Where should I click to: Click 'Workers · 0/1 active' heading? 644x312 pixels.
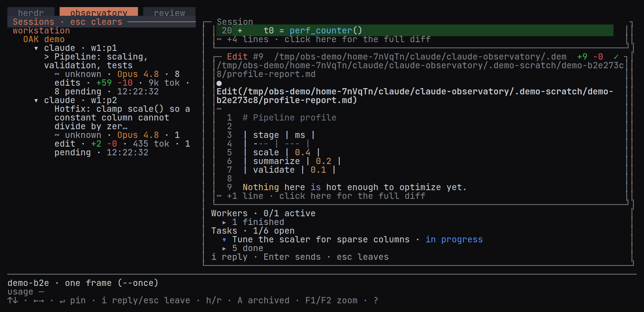[263, 214]
